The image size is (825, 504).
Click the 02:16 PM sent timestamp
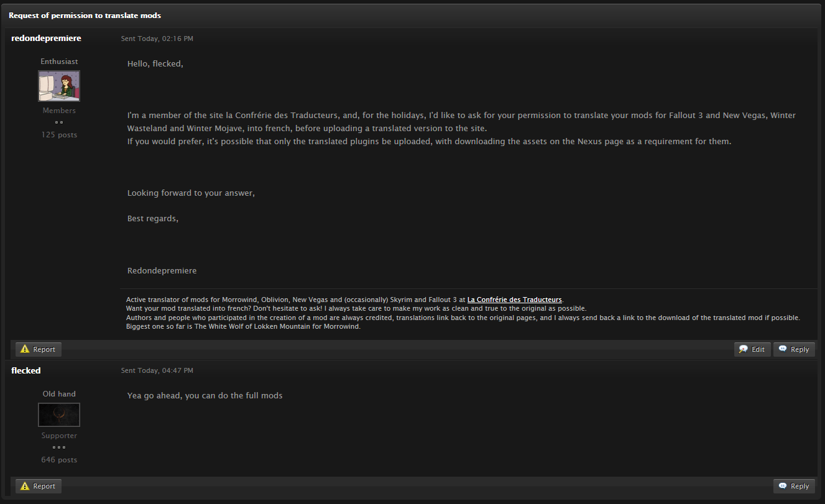click(x=157, y=39)
